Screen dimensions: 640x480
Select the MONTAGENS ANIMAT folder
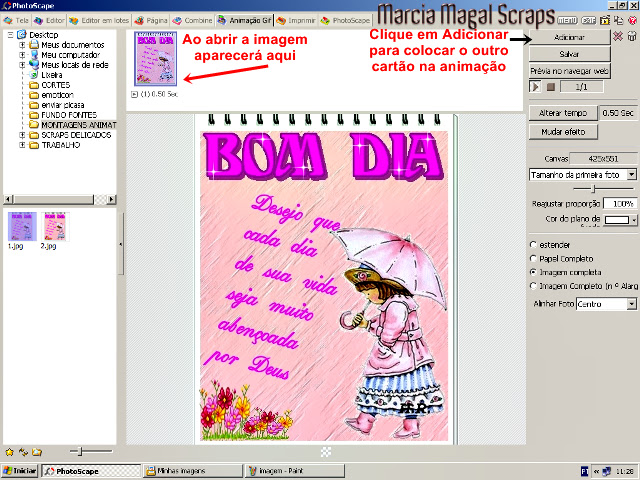point(73,124)
